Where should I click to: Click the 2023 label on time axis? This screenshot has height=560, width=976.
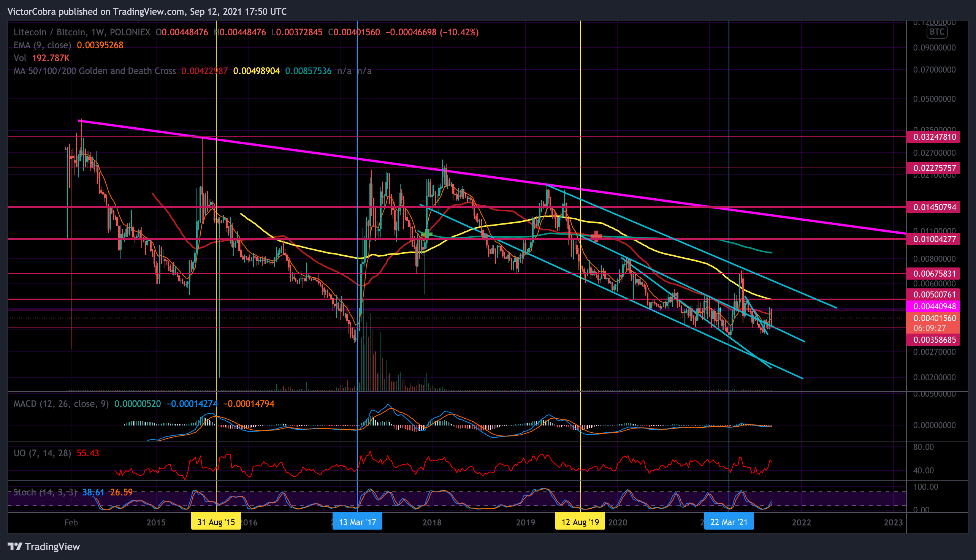pos(893,522)
